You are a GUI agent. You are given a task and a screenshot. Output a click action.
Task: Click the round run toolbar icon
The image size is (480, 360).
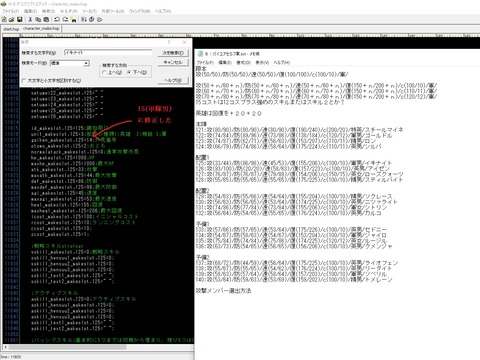92,20
